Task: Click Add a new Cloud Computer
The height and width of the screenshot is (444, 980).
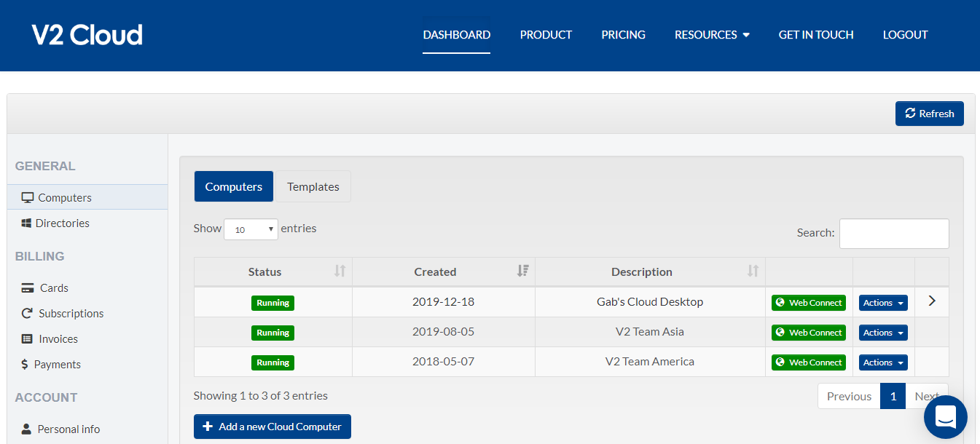Action: point(272,426)
